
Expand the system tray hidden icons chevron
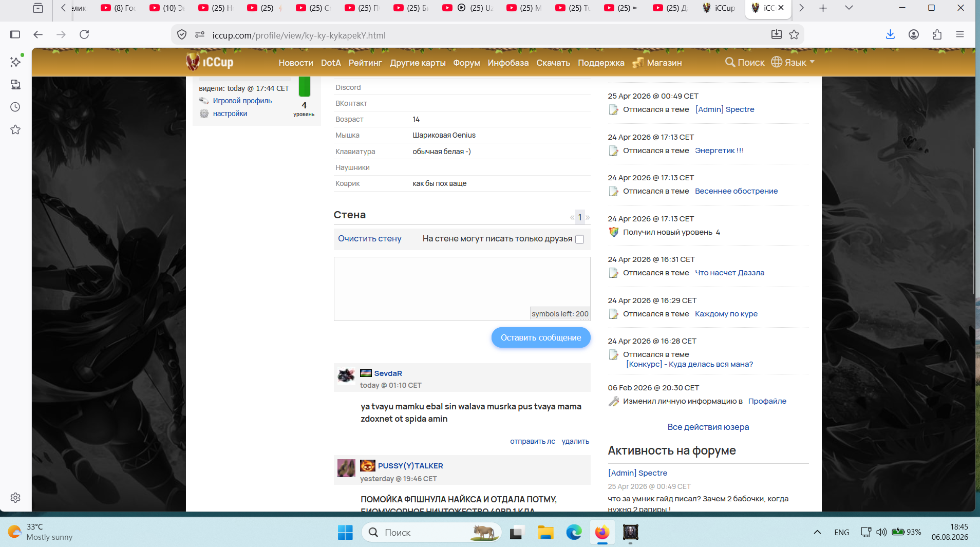click(x=817, y=532)
